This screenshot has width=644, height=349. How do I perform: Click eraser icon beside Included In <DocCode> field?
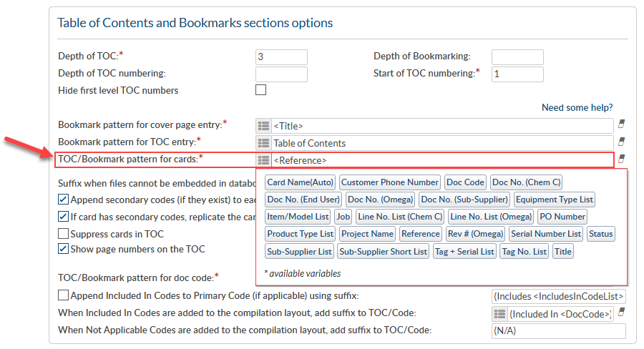(x=621, y=312)
